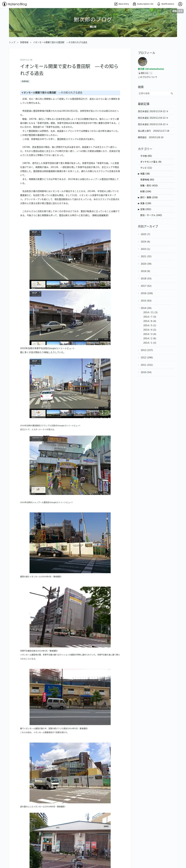This screenshot has width=186, height=868.
Task: Open the イオンモール construction photo from April 2014
Action: pyautogui.click(x=70, y=543)
